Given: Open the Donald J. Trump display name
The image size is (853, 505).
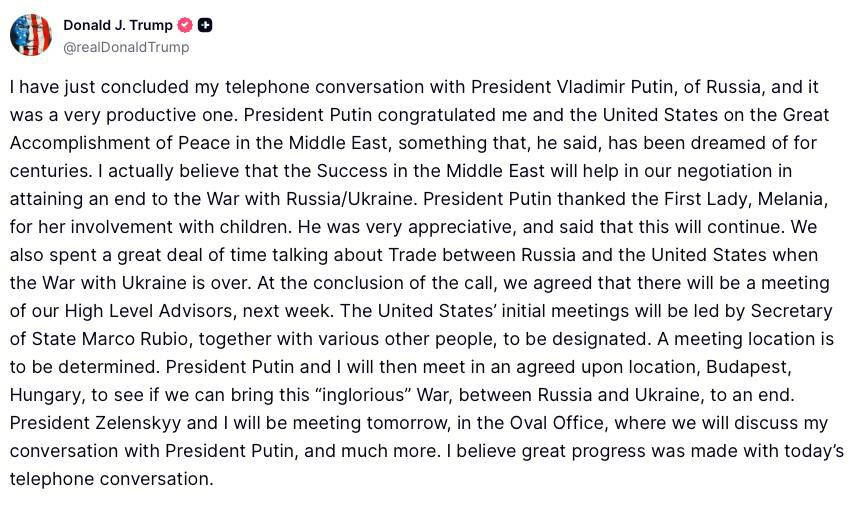Looking at the screenshot, I should pos(117,25).
